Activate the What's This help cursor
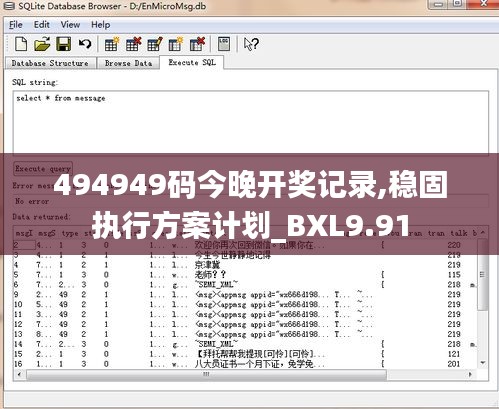Screen dimensions: 499x409 tap(251, 44)
